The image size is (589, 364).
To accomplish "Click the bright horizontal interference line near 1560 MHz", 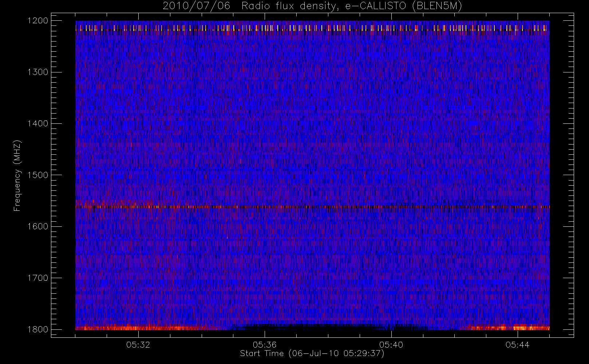I will pos(312,207).
